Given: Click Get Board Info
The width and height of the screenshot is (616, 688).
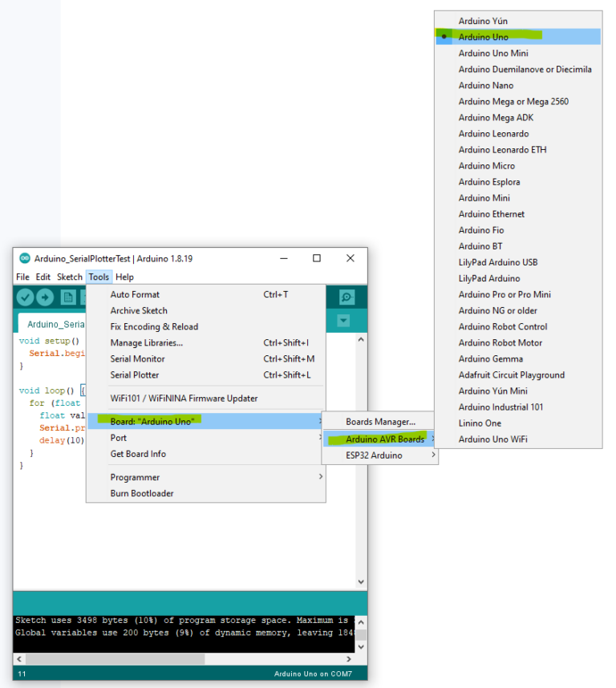Looking at the screenshot, I should click(137, 454).
